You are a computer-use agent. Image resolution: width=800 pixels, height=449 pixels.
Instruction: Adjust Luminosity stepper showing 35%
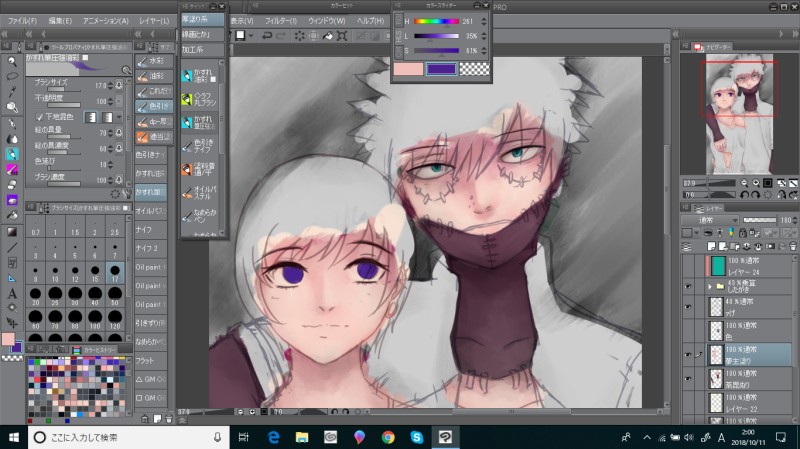coord(484,36)
